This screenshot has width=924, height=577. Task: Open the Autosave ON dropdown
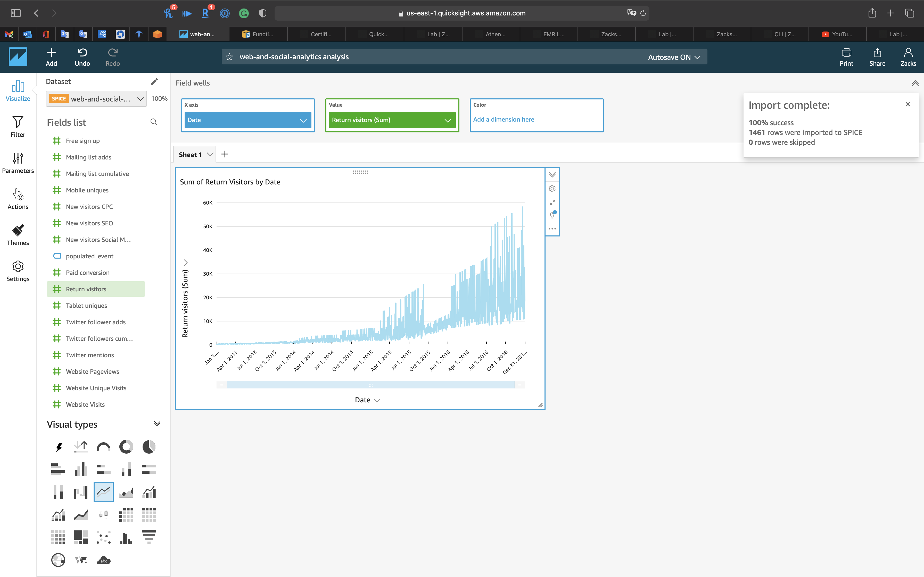click(674, 57)
